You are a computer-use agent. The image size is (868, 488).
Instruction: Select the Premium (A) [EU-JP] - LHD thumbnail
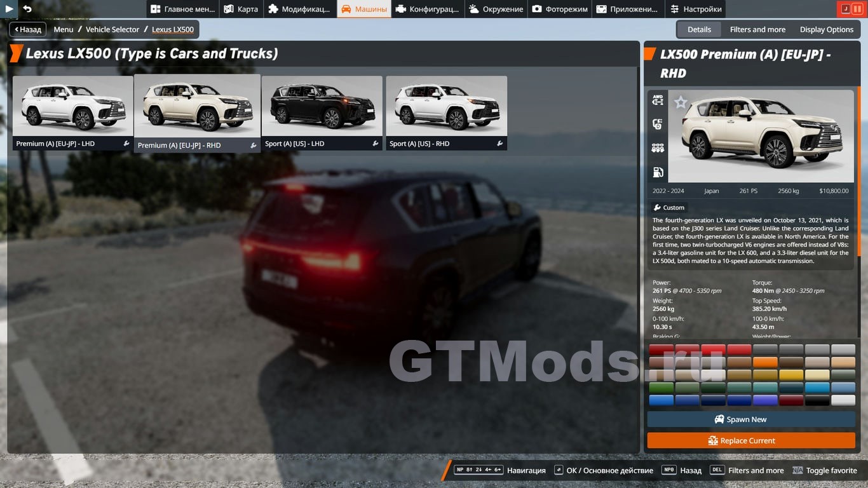(x=72, y=113)
